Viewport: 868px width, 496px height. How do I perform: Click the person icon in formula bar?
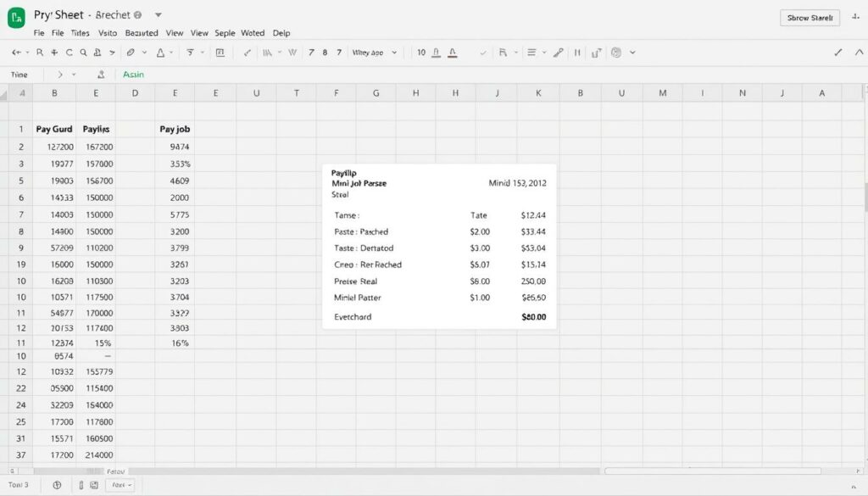(x=101, y=74)
